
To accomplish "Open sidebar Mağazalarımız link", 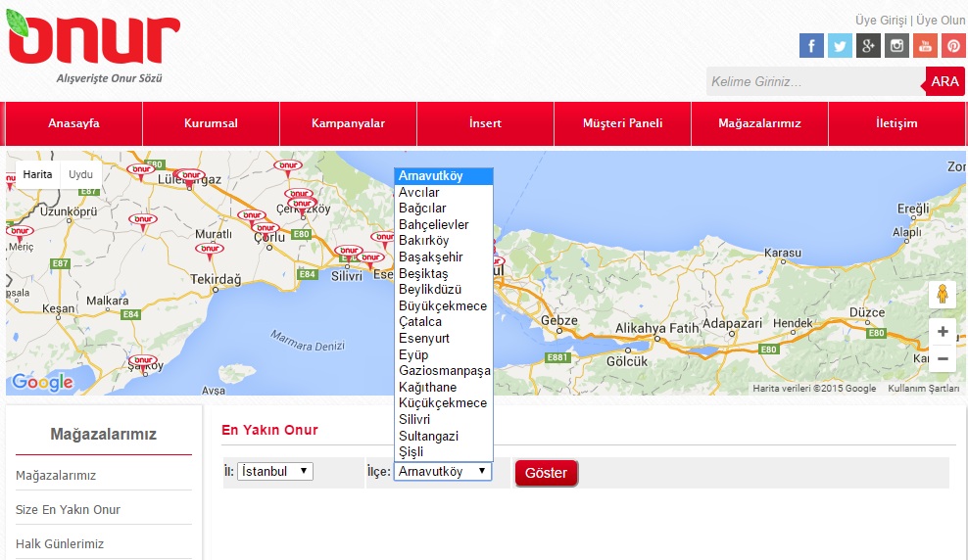I will (56, 476).
